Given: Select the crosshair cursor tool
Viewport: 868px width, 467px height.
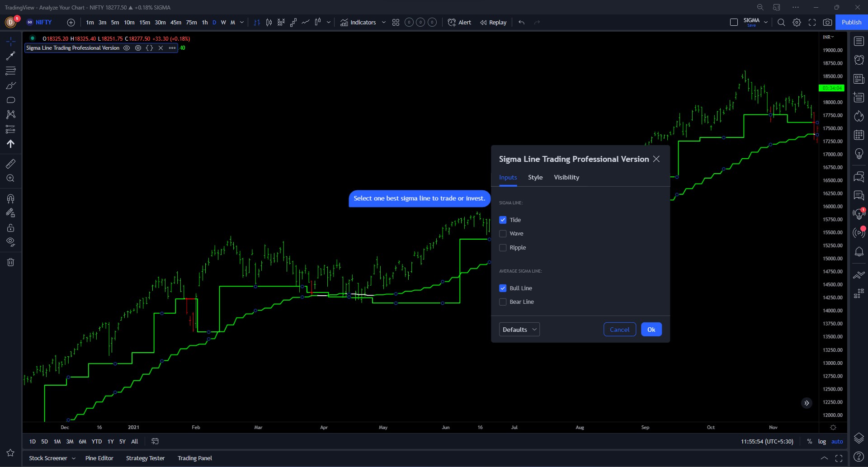Looking at the screenshot, I should pyautogui.click(x=10, y=42).
